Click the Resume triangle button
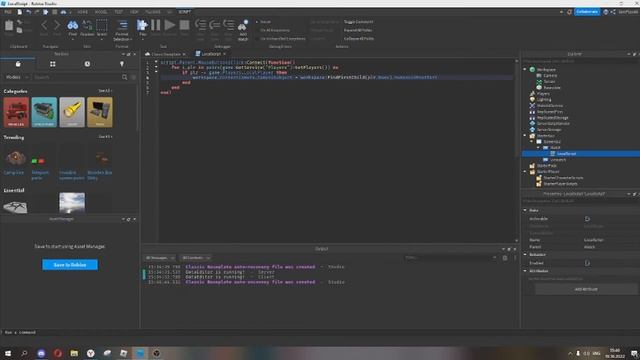Viewport: 640px width, 360px height. pyautogui.click(x=170, y=25)
